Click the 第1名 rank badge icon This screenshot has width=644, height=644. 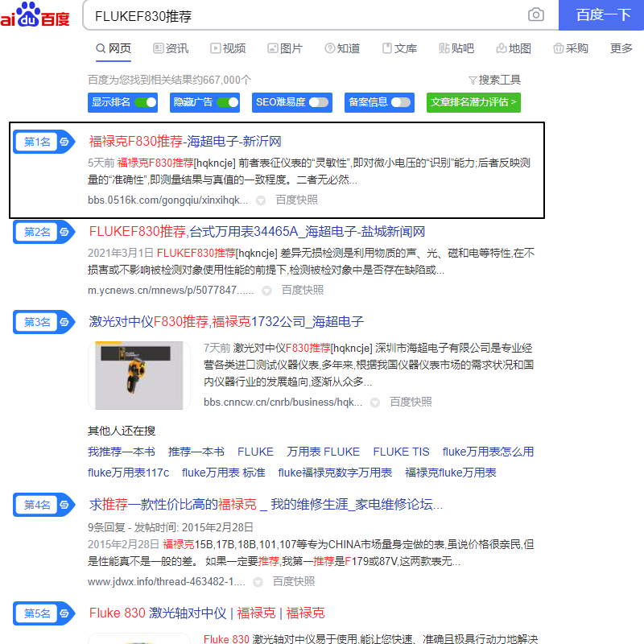click(44, 142)
